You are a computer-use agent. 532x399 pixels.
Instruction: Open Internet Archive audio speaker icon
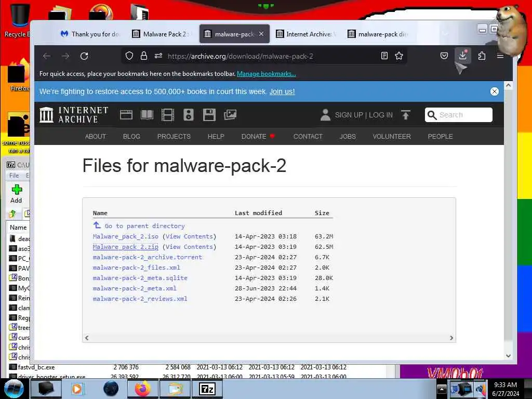[x=188, y=115]
